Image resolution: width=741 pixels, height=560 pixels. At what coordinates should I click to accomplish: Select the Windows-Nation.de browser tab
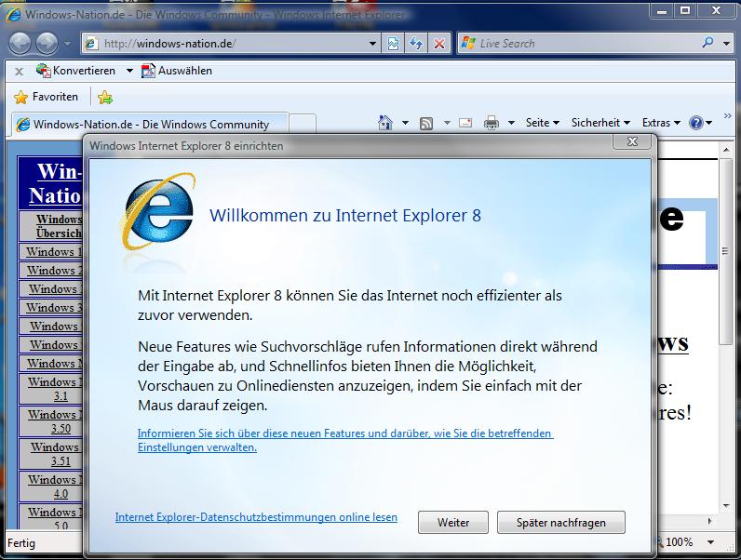tap(149, 124)
